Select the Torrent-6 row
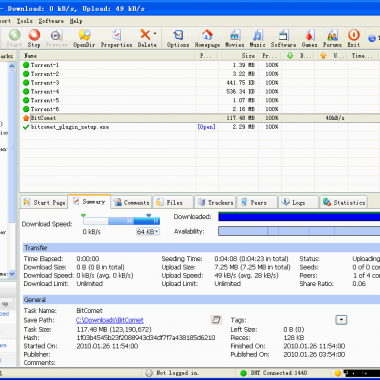 pos(199,109)
